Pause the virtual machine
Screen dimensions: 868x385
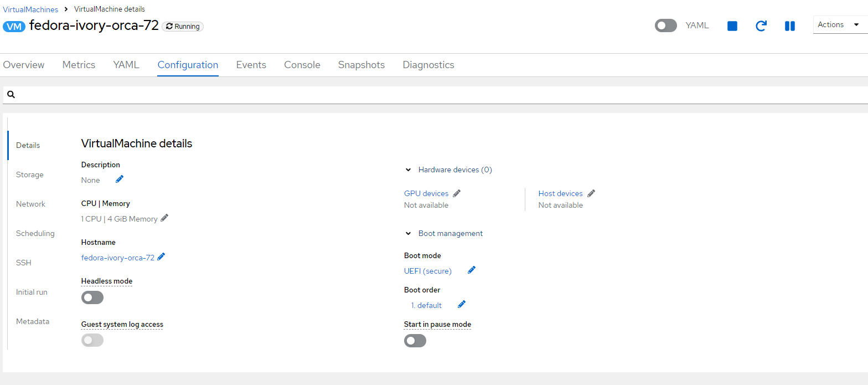790,26
